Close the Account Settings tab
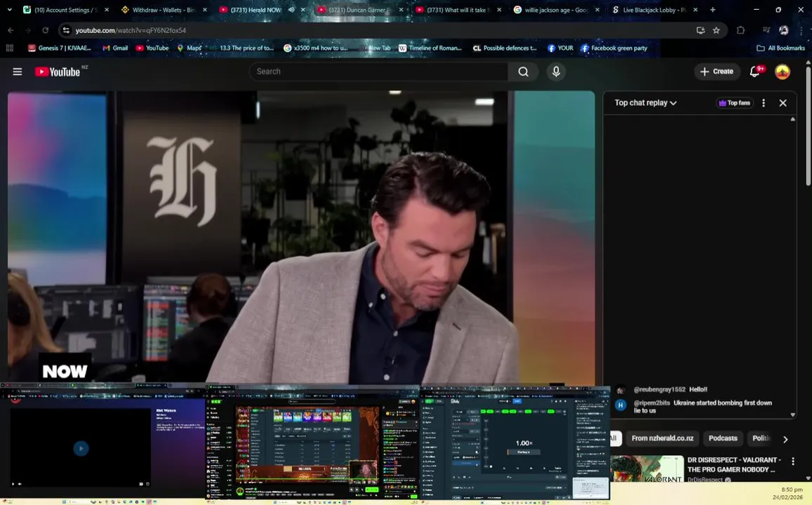This screenshot has height=505, width=812. tap(107, 9)
